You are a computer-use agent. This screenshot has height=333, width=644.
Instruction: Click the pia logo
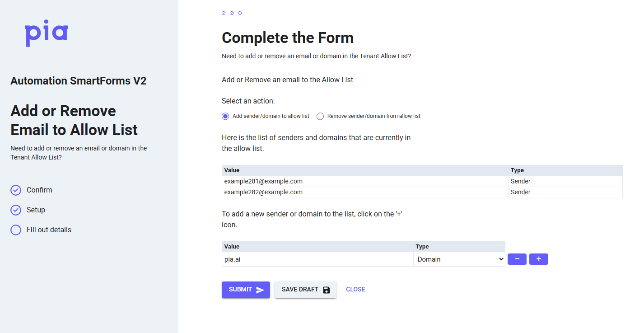[47, 34]
